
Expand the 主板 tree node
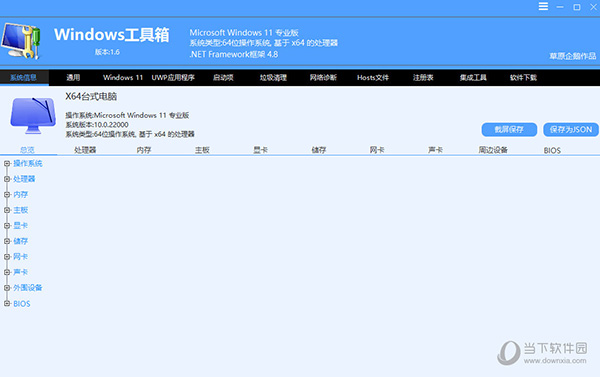coord(7,210)
